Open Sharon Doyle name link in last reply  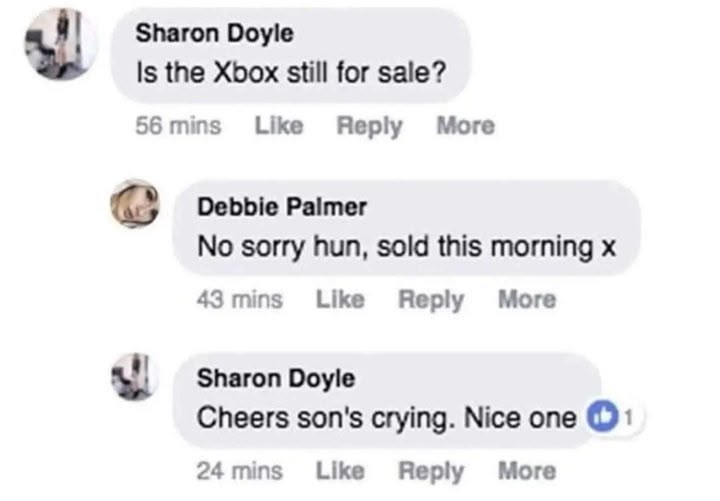pyautogui.click(x=276, y=379)
